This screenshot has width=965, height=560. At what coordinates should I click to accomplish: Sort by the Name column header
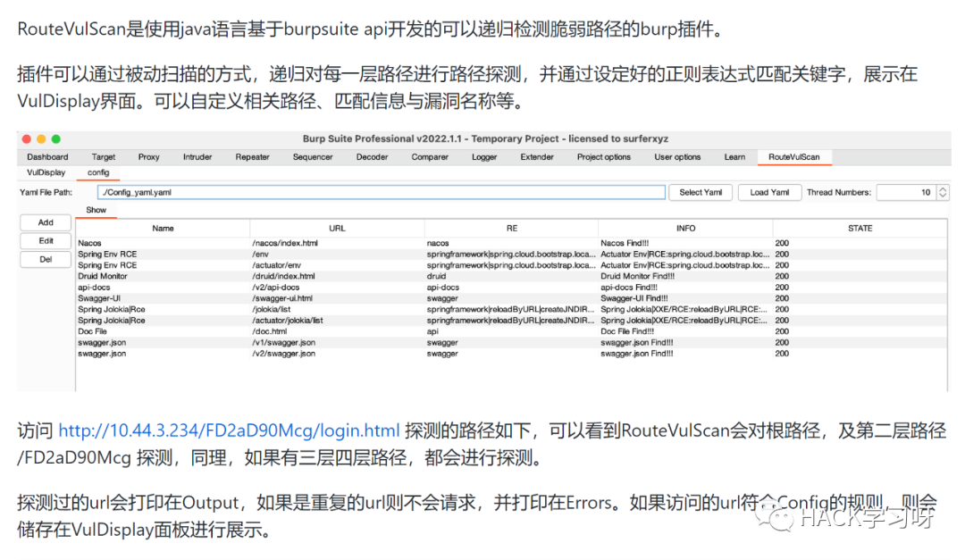point(164,229)
